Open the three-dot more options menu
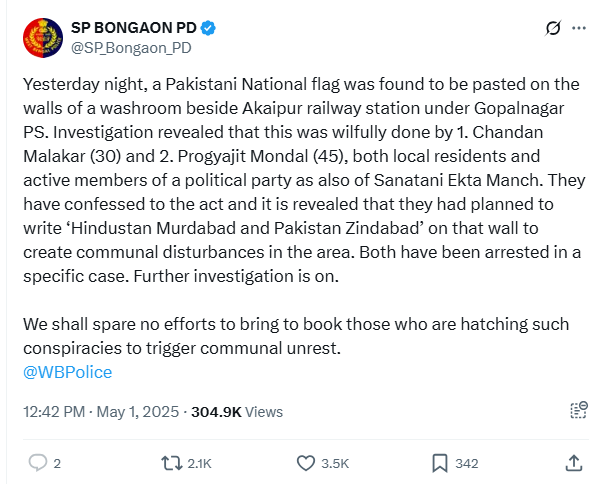The width and height of the screenshot is (602, 484). click(579, 28)
